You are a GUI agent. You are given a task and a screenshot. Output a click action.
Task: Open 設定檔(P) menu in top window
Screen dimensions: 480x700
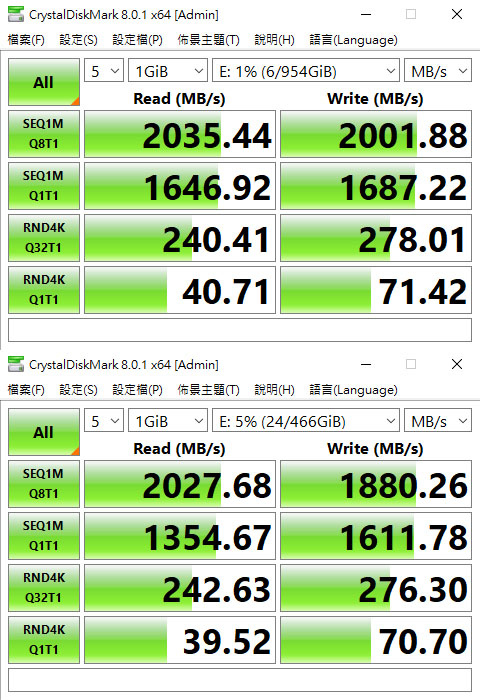(x=137, y=40)
